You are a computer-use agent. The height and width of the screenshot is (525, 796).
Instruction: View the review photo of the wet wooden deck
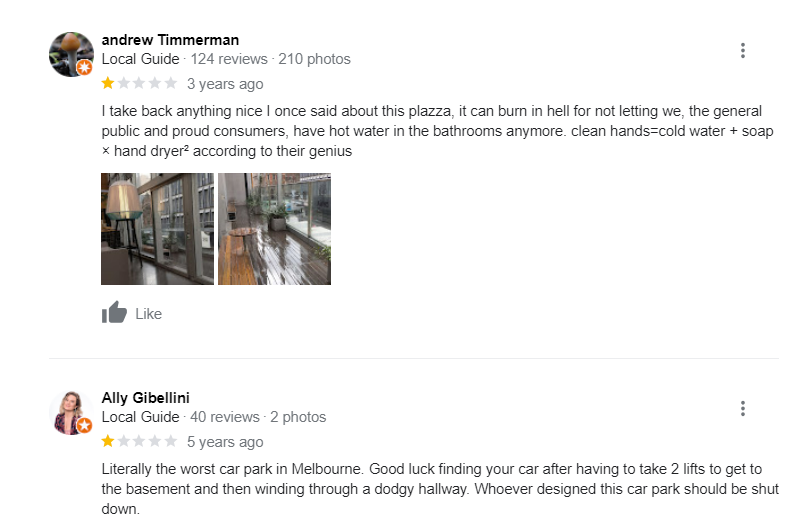(275, 229)
